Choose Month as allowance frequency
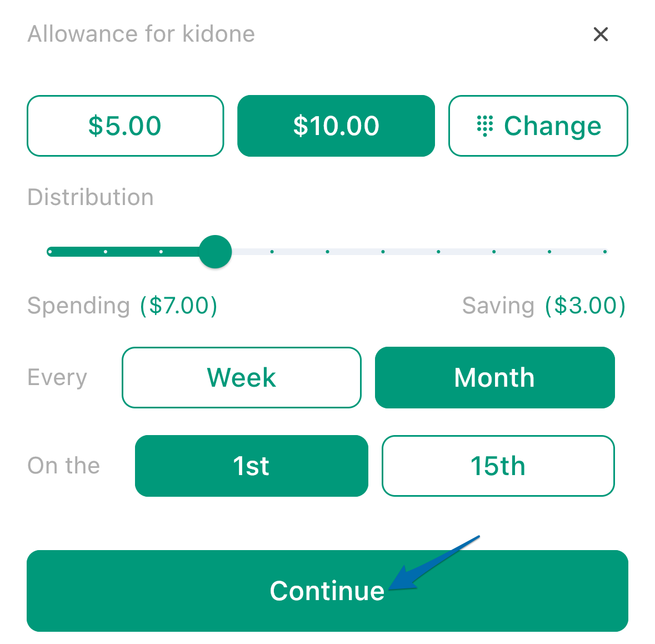Image resolution: width=655 pixels, height=644 pixels. click(494, 377)
